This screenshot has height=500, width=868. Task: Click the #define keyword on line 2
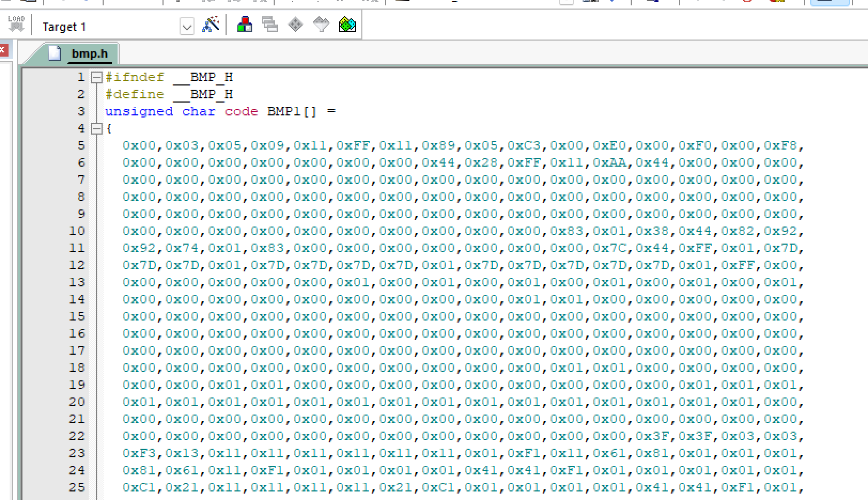pos(135,95)
